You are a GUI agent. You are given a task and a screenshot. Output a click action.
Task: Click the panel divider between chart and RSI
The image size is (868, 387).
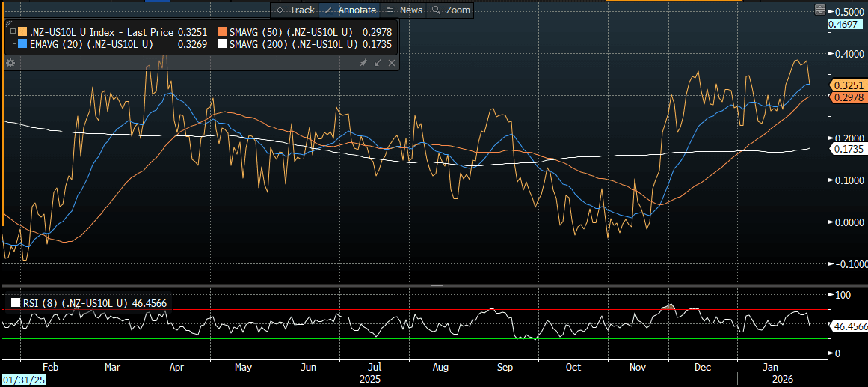(437, 286)
